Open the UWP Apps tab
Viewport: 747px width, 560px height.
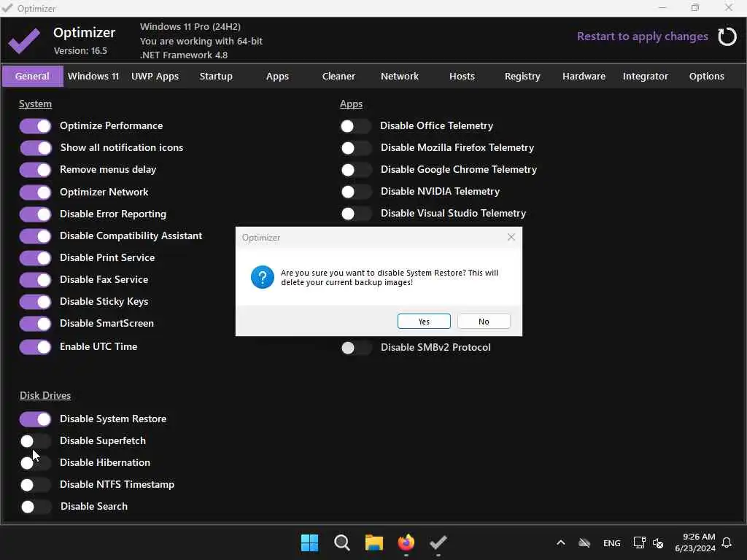[155, 76]
